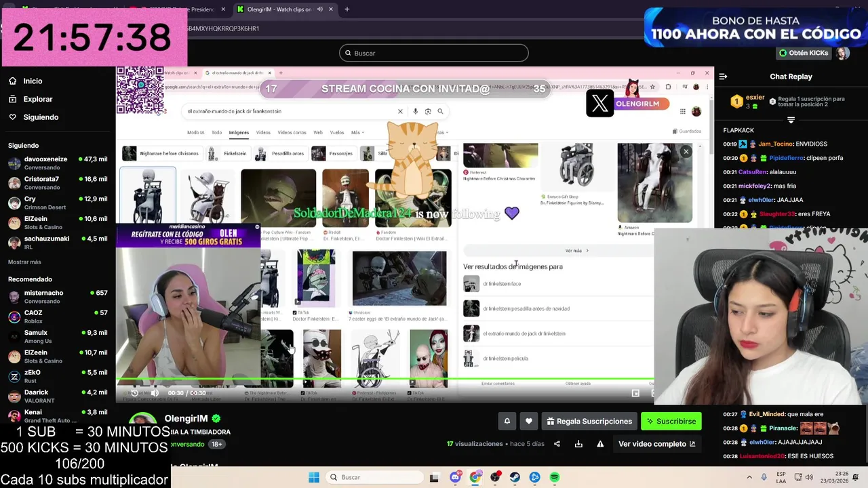
Task: Open davooxeneize's channel
Action: (58, 163)
